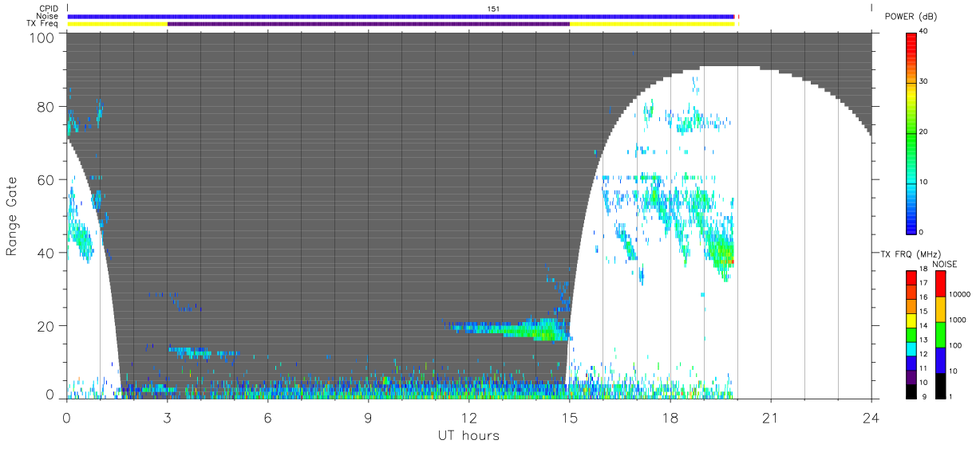
Task: Click the 30 label on the POWER color bar
Action: 923,82
